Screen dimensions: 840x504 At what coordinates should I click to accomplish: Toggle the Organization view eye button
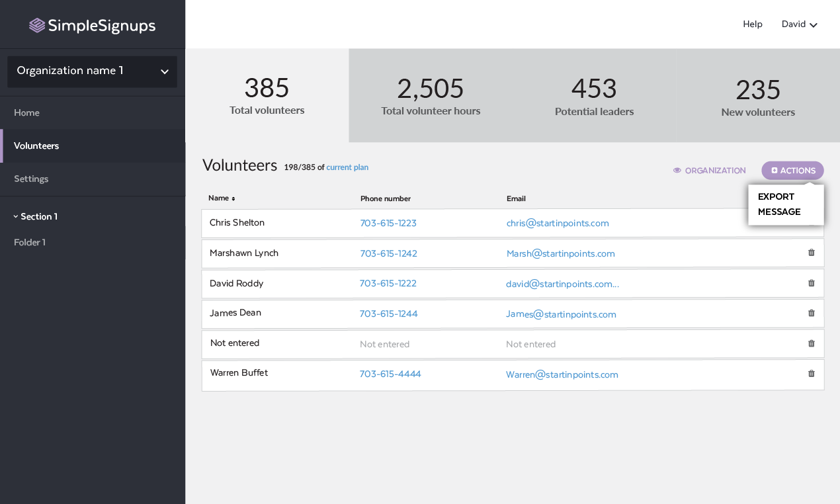(709, 171)
